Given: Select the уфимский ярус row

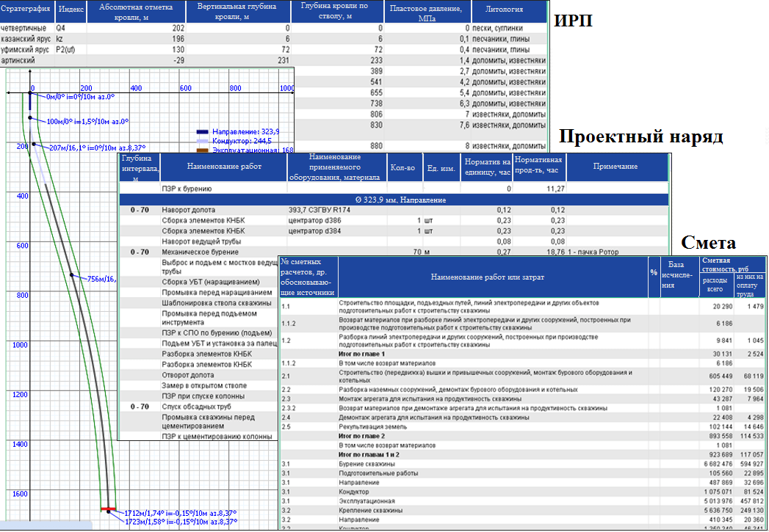Looking at the screenshot, I should [273, 49].
